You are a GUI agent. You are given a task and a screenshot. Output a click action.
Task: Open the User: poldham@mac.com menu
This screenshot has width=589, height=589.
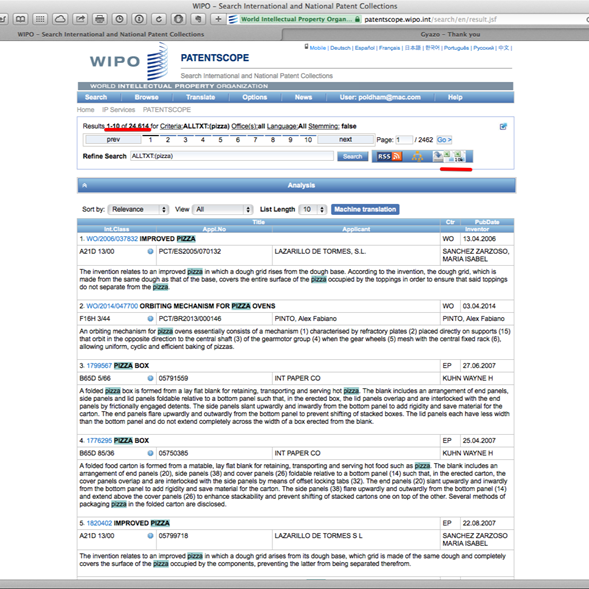click(380, 97)
